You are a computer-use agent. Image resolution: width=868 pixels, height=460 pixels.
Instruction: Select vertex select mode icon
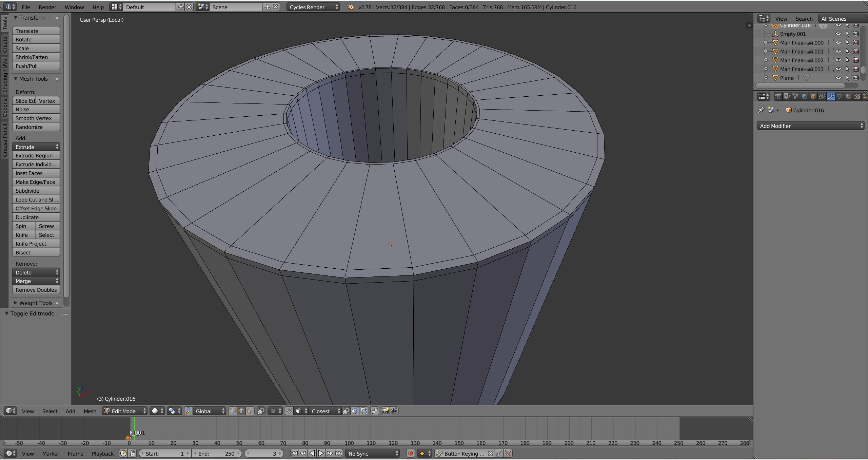coord(233,411)
